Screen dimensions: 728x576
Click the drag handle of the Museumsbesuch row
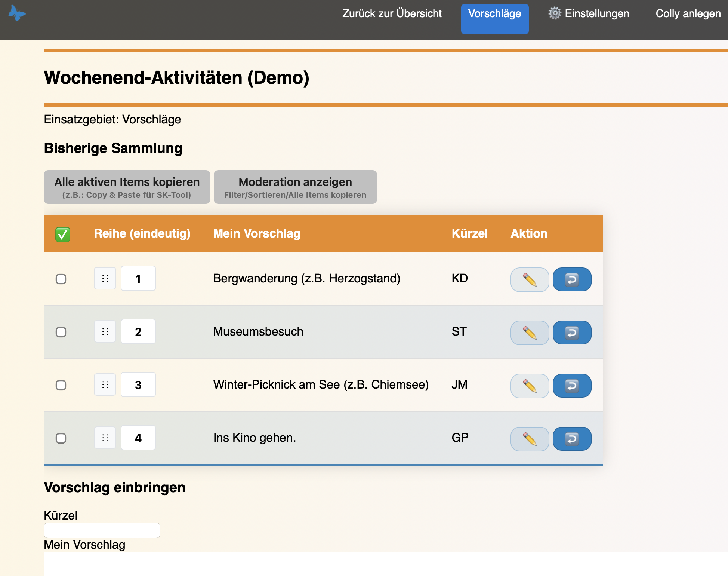[105, 332]
